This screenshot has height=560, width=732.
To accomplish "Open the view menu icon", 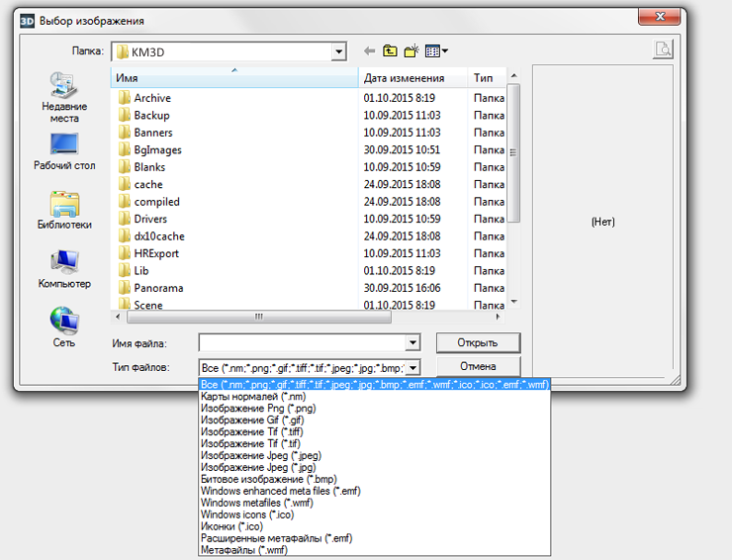I will (436, 50).
